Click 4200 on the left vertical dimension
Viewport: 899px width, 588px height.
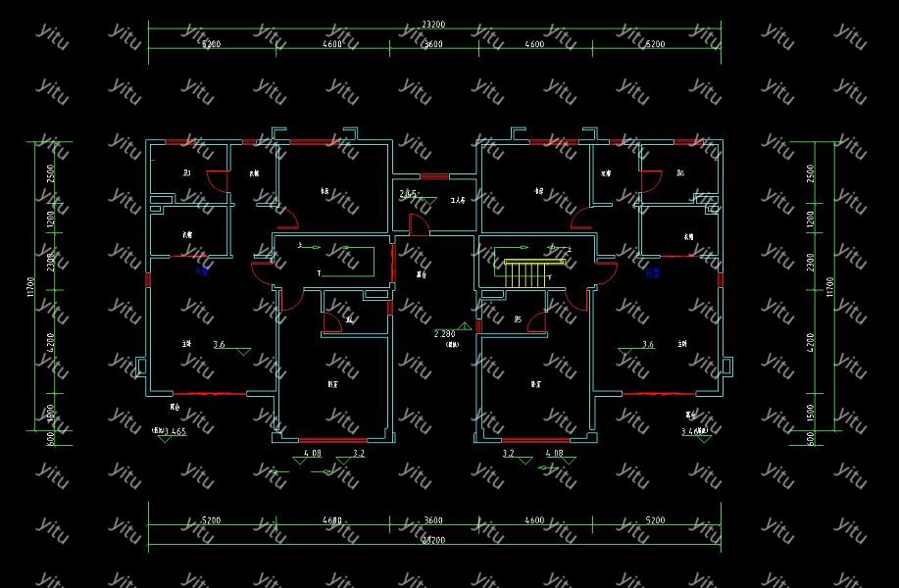coord(50,342)
